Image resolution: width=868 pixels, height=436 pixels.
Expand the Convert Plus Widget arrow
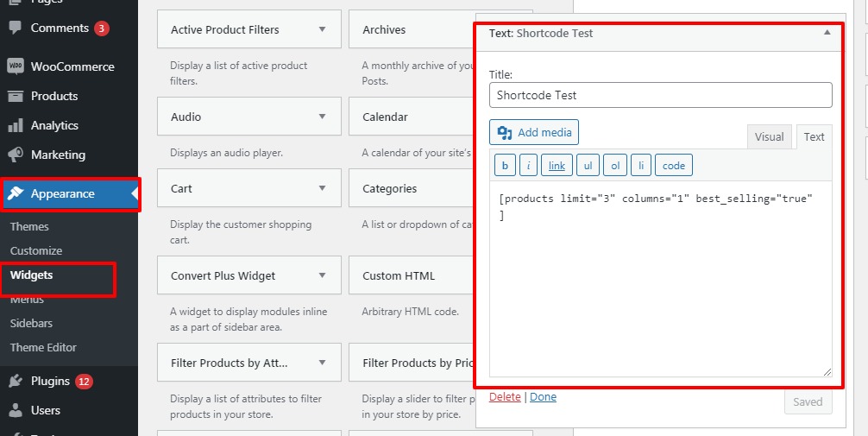click(x=322, y=275)
